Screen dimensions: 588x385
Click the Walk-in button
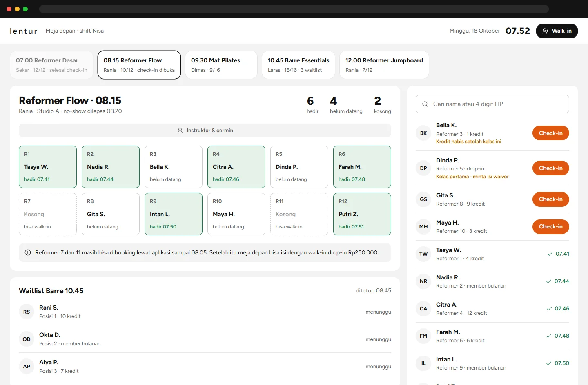(557, 31)
